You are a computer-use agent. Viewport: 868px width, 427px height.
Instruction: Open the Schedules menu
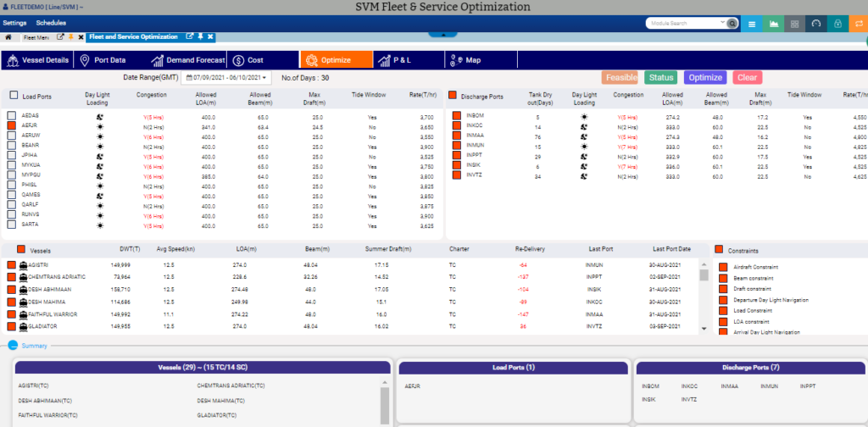pyautogui.click(x=51, y=23)
